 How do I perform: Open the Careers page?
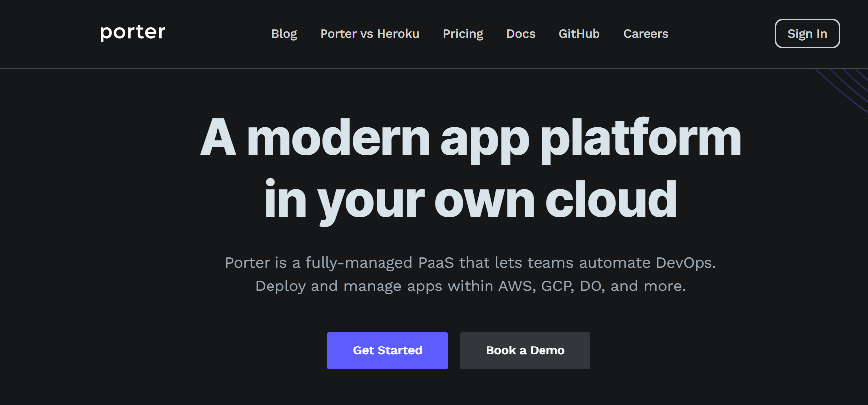646,34
